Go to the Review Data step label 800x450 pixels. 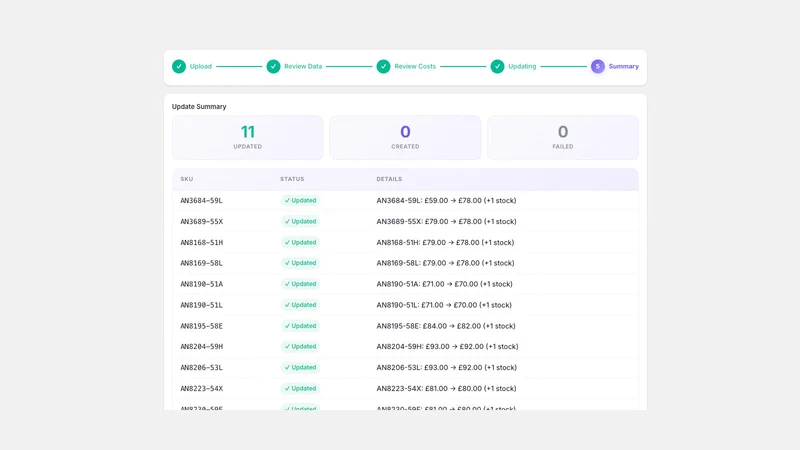click(303, 66)
